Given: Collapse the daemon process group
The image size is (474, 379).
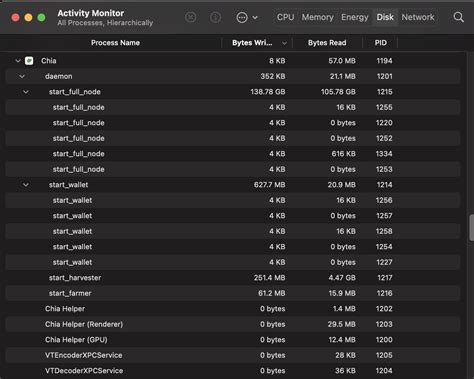Looking at the screenshot, I should pyautogui.click(x=22, y=76).
